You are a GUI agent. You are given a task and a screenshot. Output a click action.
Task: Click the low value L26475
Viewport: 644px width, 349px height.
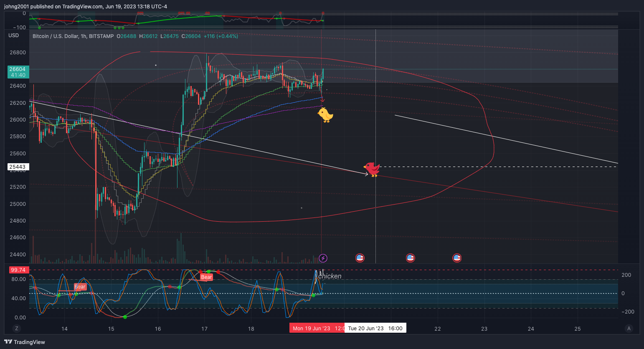click(170, 36)
